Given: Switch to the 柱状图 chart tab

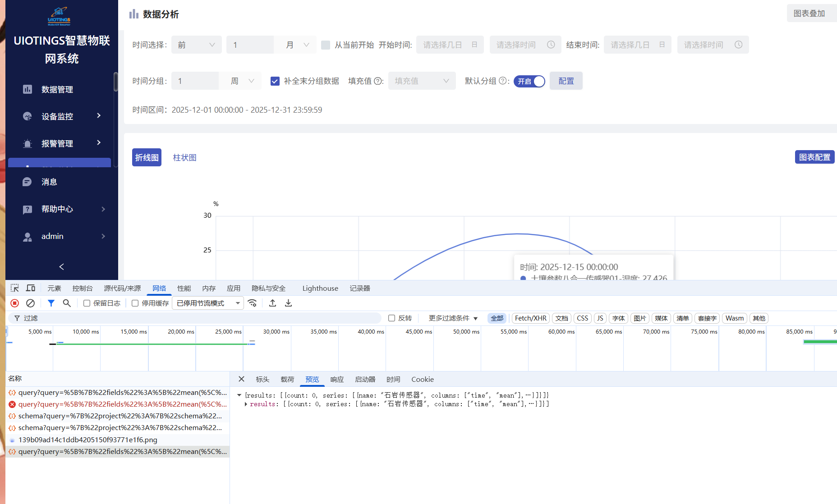Looking at the screenshot, I should point(184,158).
